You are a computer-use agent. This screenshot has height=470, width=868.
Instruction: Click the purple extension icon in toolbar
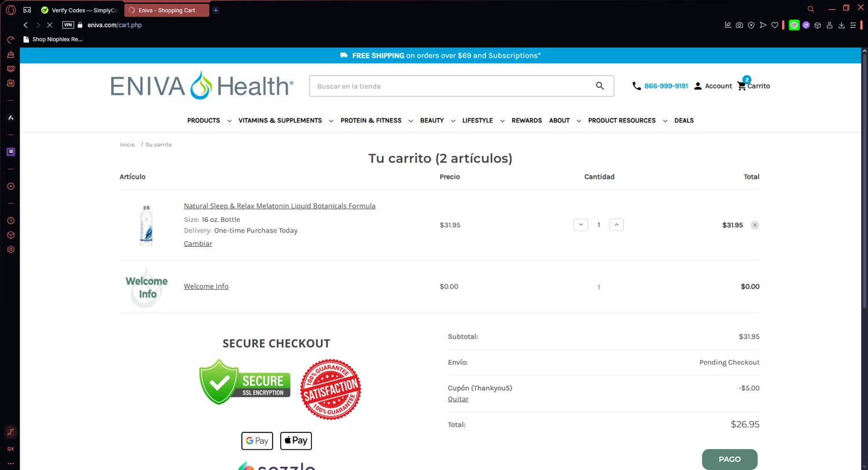pos(806,25)
